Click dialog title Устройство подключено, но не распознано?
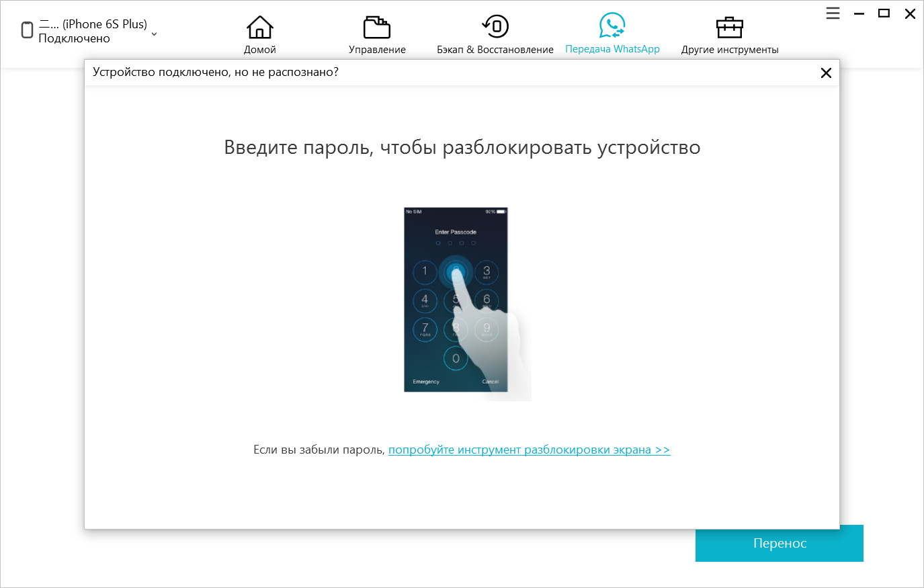 [x=216, y=72]
